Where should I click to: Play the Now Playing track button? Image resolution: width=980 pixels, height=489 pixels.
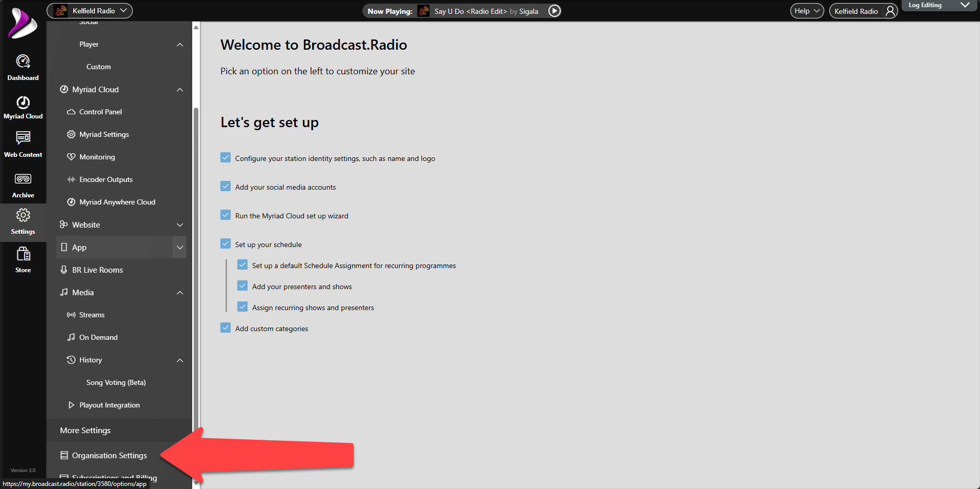coord(554,11)
